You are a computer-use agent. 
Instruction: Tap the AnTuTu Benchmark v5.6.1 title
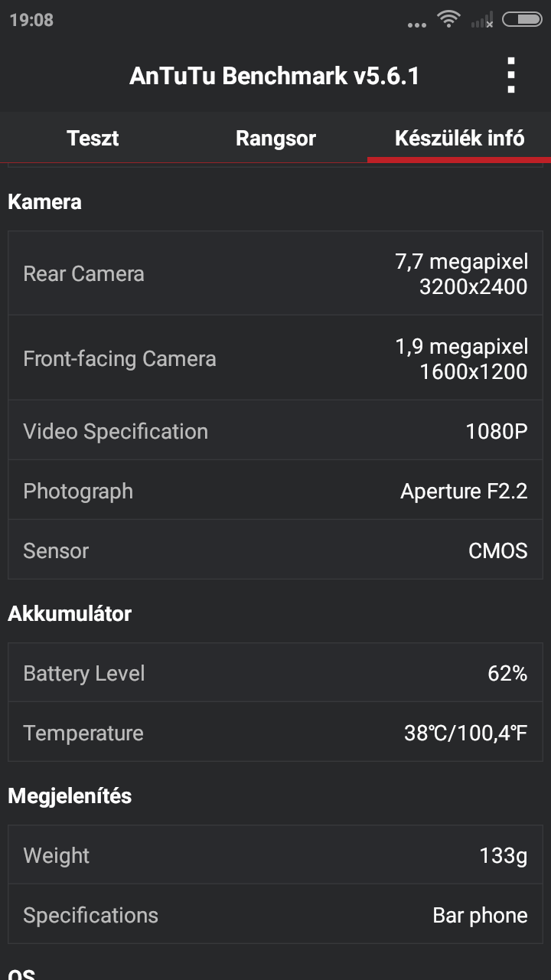click(x=274, y=76)
